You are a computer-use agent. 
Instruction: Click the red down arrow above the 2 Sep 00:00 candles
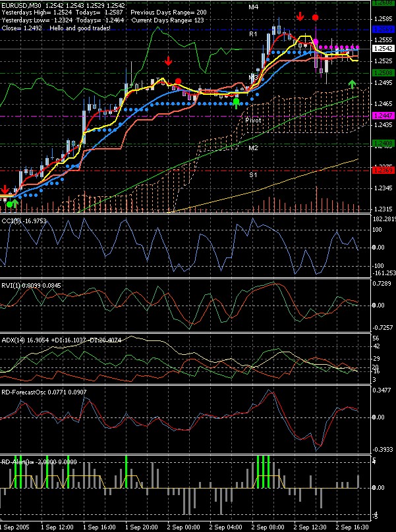coord(169,61)
